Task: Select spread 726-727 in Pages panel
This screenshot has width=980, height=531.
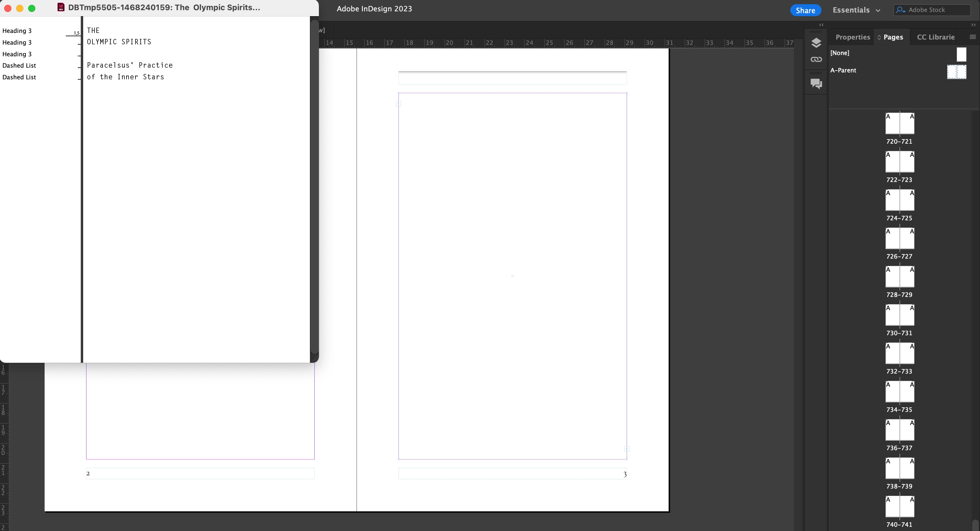Action: click(899, 239)
